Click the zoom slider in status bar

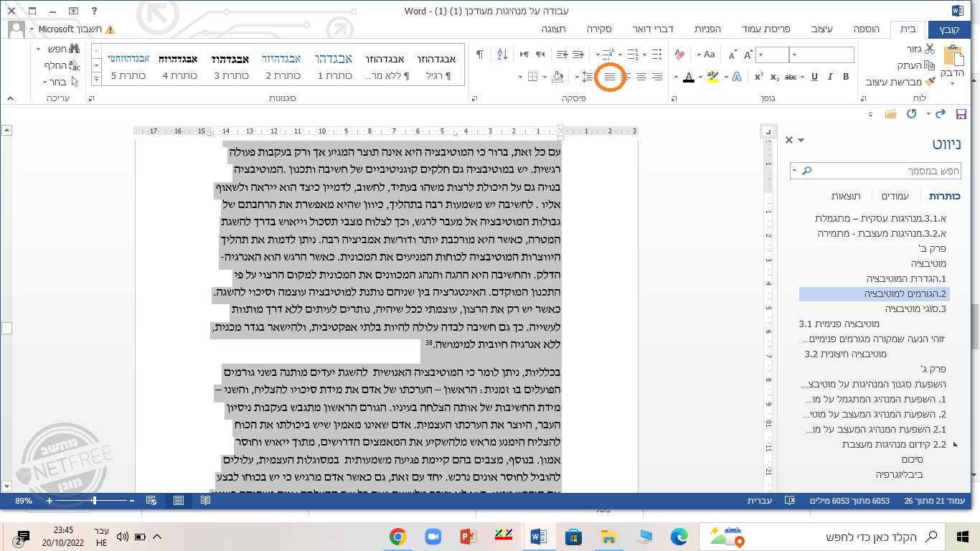point(94,500)
